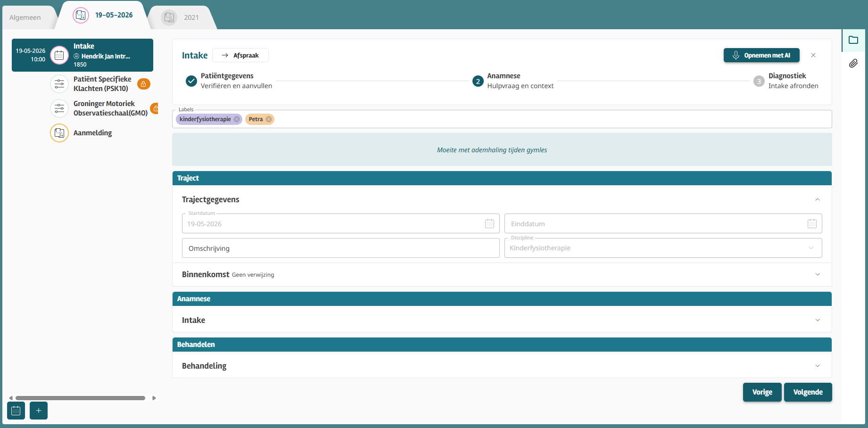Open the Einddatum calendar picker icon
This screenshot has width=868, height=428.
[812, 223]
